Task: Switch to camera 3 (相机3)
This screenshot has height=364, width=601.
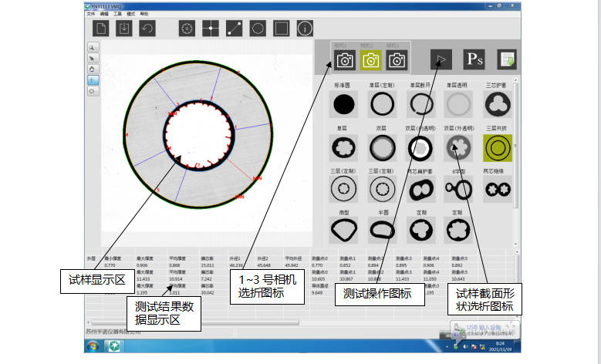Action: pyautogui.click(x=397, y=59)
